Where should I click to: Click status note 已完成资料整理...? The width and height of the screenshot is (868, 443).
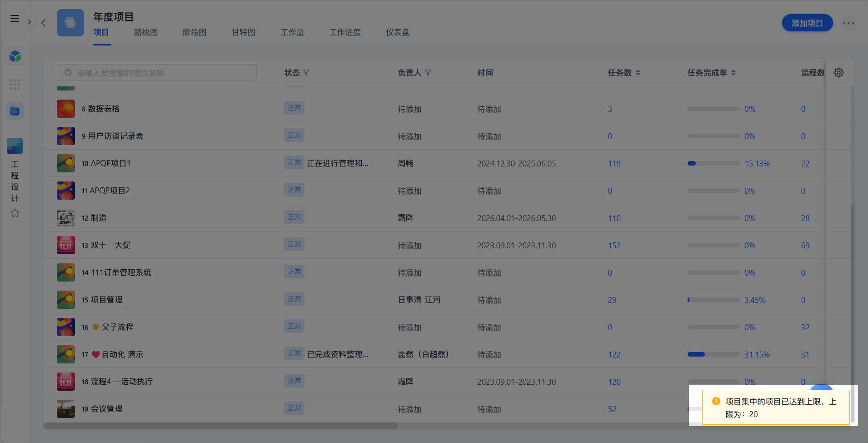click(x=338, y=354)
